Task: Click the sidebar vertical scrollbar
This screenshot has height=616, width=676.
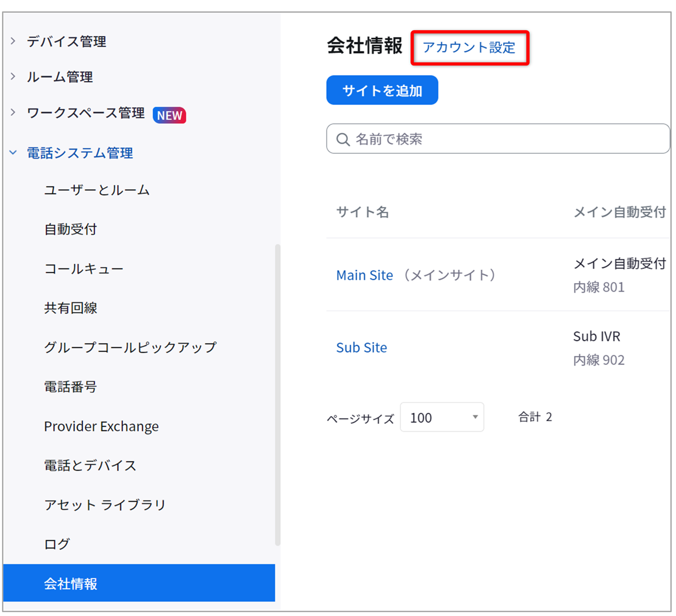Action: (278, 395)
